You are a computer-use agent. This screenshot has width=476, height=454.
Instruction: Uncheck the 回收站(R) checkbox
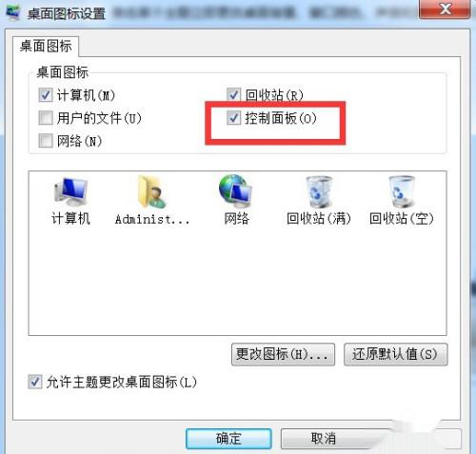pos(233,95)
